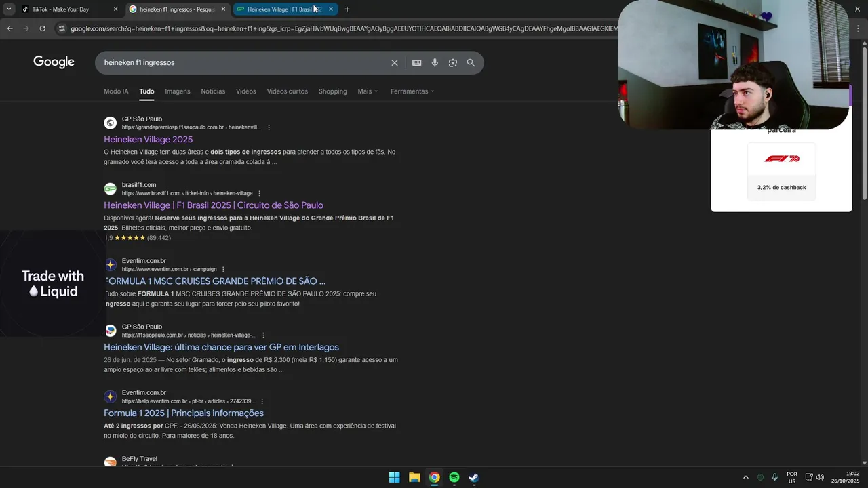Switch to Heineken Village F1 Brasil tab
The height and width of the screenshot is (488, 868).
pyautogui.click(x=284, y=9)
